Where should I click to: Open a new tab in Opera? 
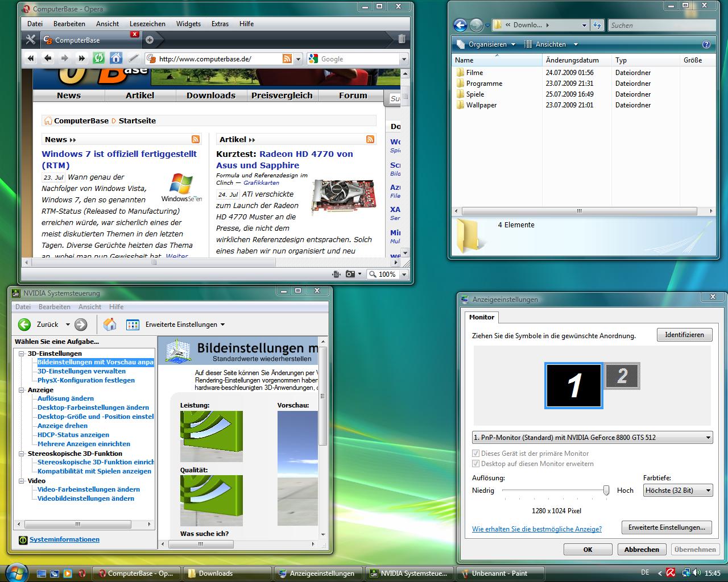point(149,40)
